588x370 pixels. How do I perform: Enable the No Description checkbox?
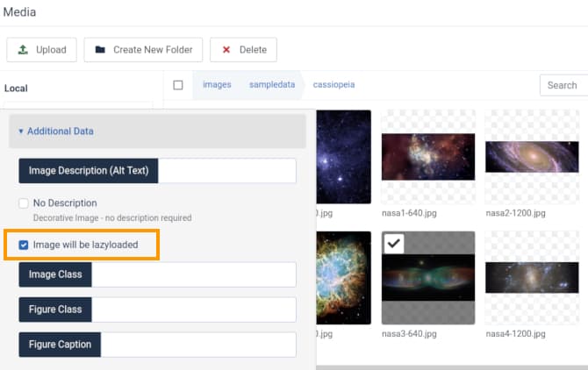click(24, 203)
